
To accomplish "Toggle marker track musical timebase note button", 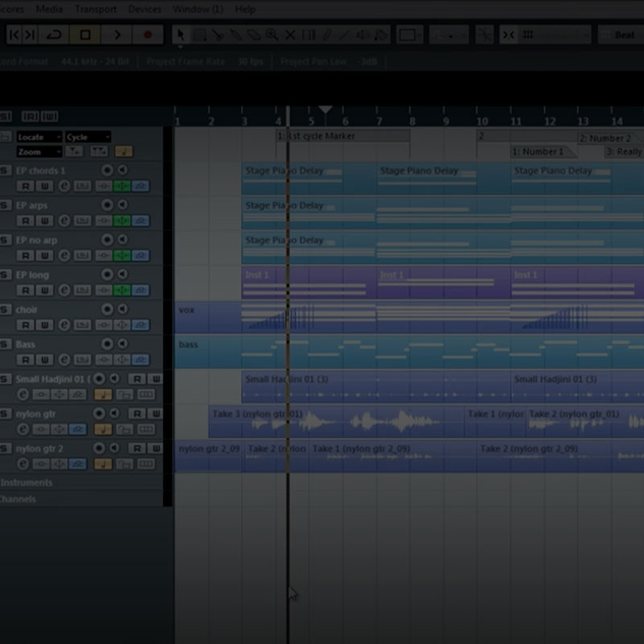I will coord(124,151).
